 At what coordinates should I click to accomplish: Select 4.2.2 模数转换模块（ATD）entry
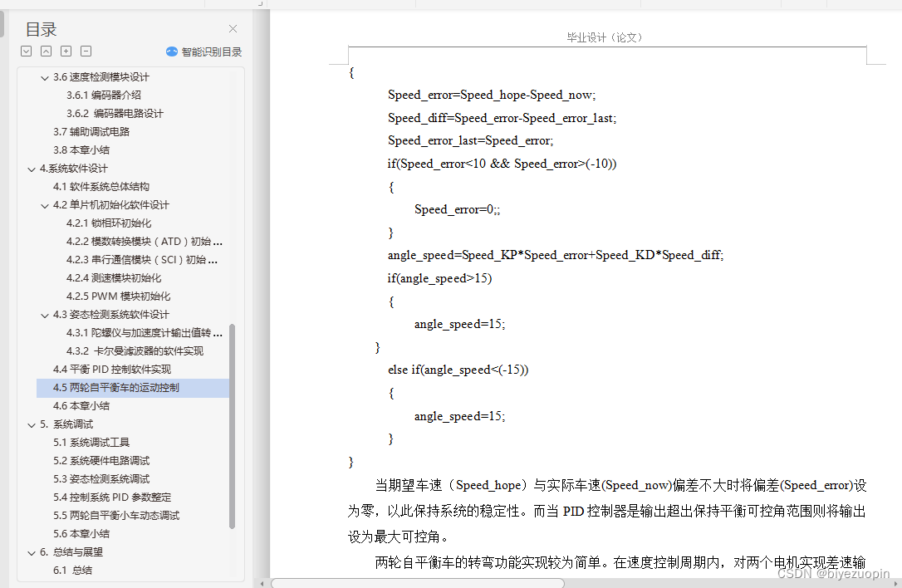(x=145, y=242)
